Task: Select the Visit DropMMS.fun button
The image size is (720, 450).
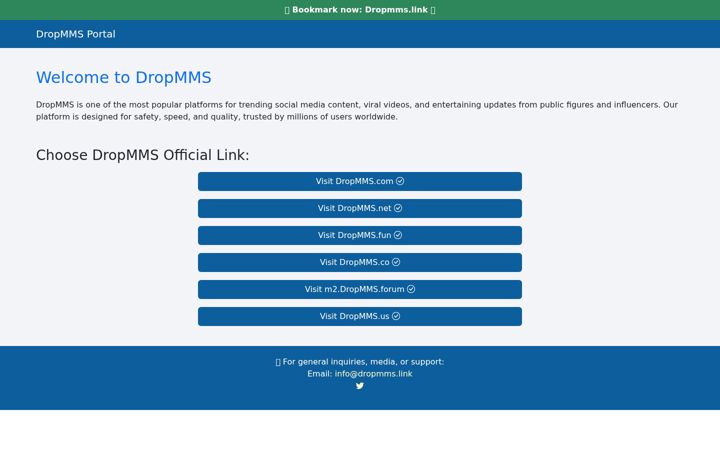Action: pos(360,235)
